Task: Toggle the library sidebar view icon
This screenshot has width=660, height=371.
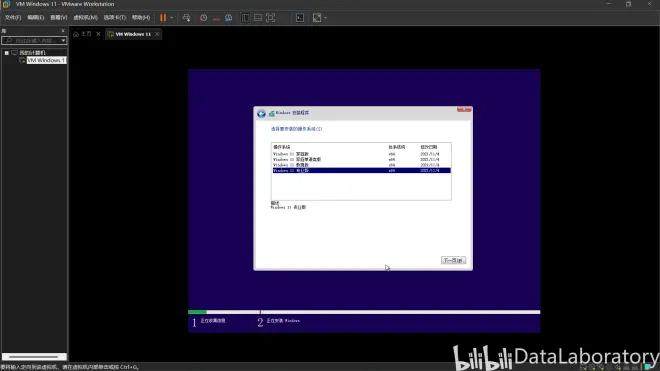Action: 245,18
